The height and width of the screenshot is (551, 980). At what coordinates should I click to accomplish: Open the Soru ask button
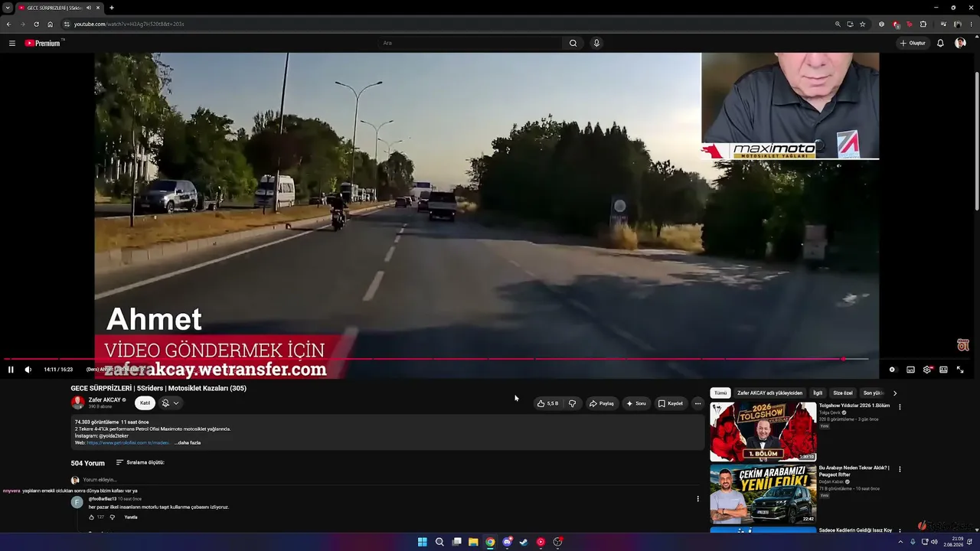[x=636, y=403]
